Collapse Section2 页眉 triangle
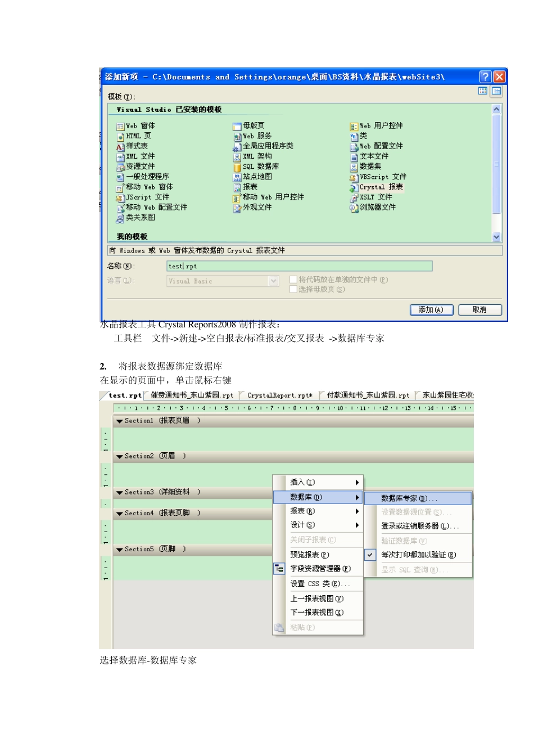 coord(120,457)
